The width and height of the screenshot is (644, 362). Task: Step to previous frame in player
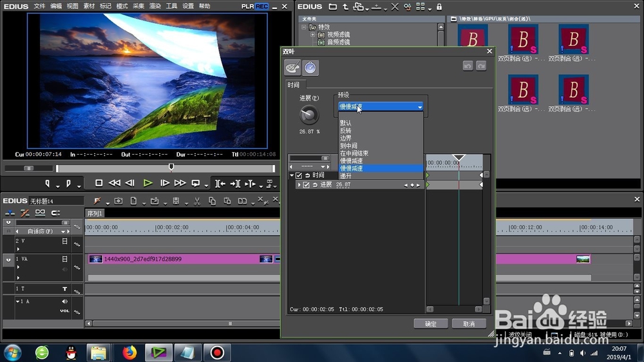coord(130,184)
